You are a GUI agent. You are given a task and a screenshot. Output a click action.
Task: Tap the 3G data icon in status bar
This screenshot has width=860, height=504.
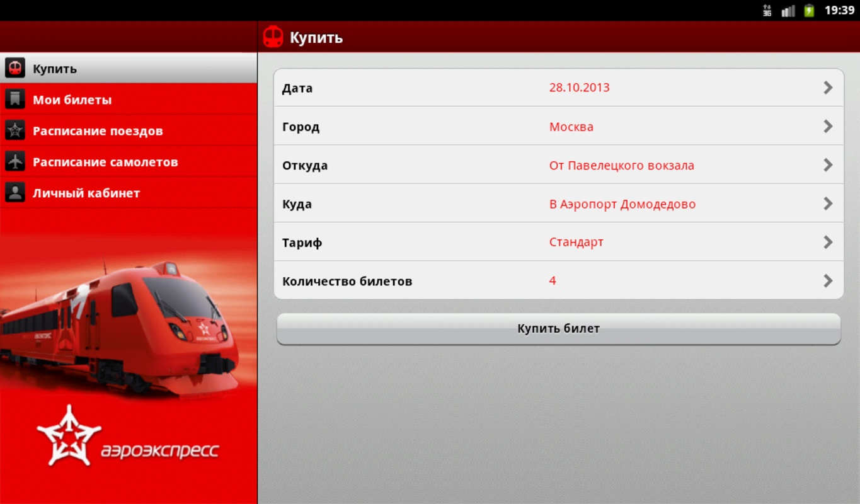tap(767, 10)
